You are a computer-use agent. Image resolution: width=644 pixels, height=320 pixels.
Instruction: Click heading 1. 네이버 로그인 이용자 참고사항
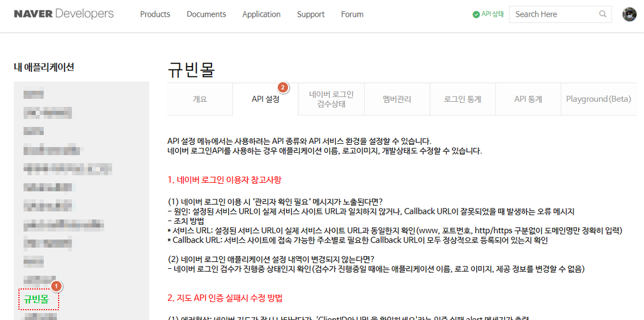point(224,180)
